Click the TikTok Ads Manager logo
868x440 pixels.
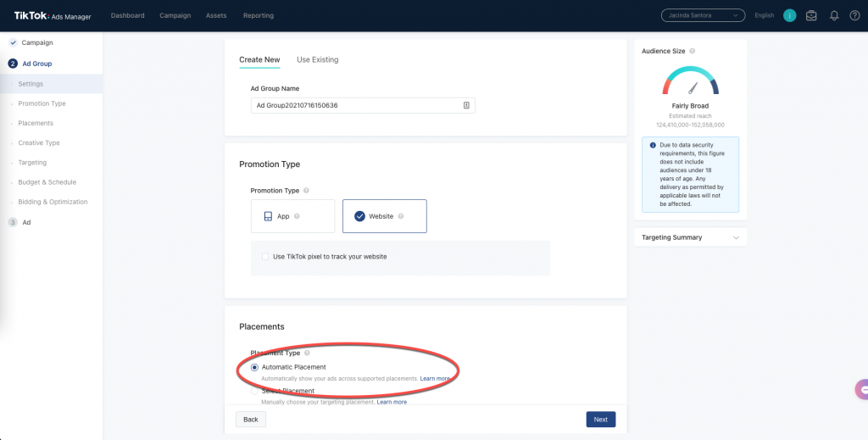coord(53,16)
